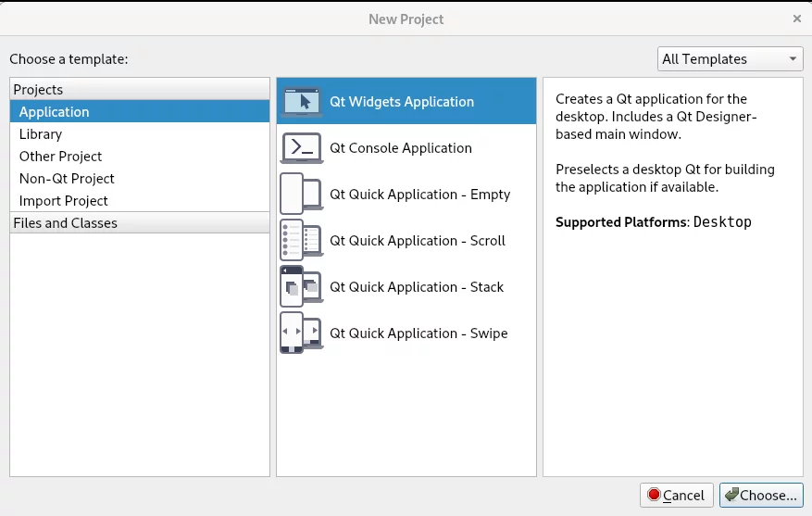This screenshot has width=812, height=516.
Task: Select Qt Quick Application - Stack label
Action: pos(417,286)
